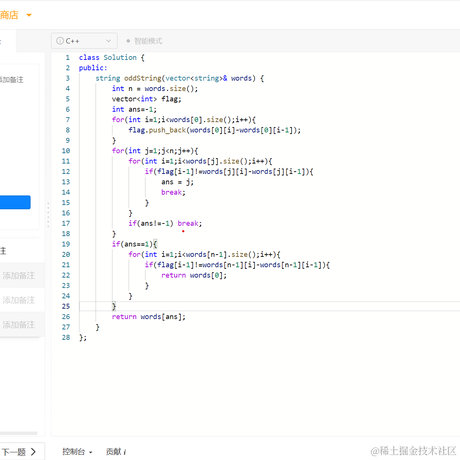Go to next problem with 下一题
Image resolution: width=460 pixels, height=460 pixels.
19,452
